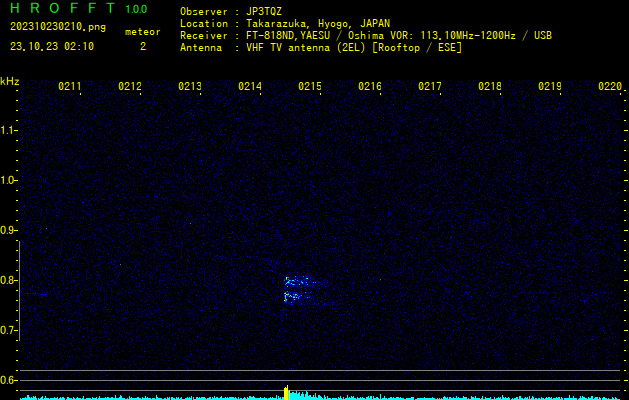Screen dimensions: 629x400
Task: Click the kHz axis unit label
Action: [x=10, y=81]
